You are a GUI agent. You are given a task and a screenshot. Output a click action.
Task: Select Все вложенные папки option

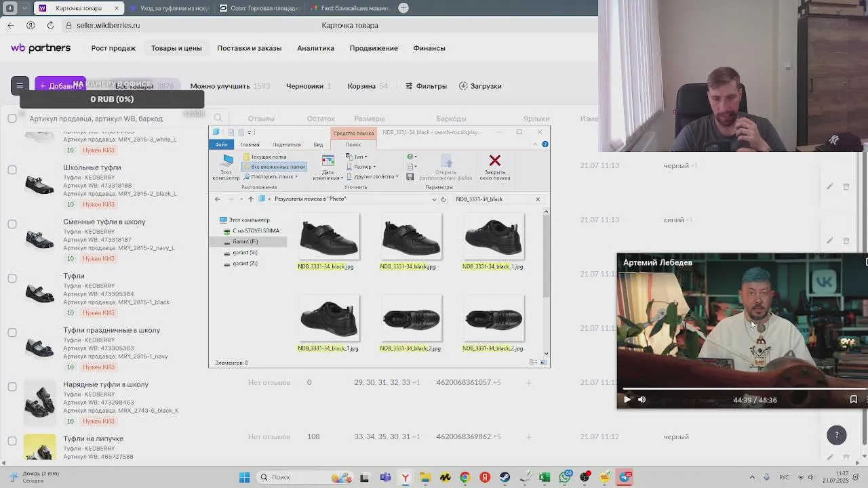pyautogui.click(x=274, y=167)
